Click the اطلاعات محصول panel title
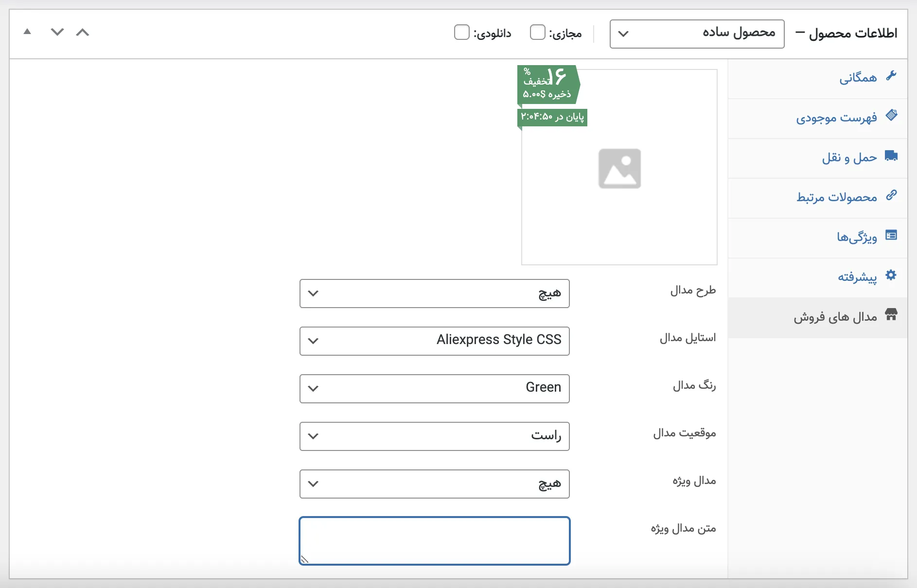The height and width of the screenshot is (588, 917). tap(853, 33)
